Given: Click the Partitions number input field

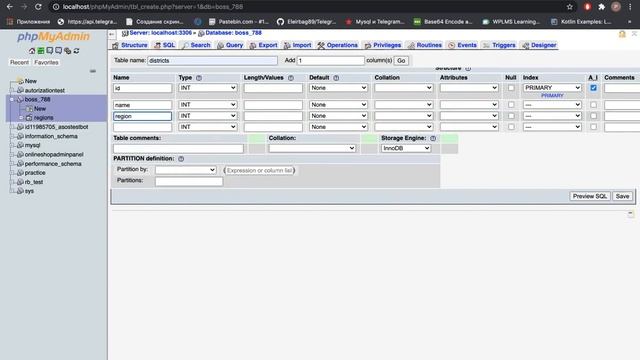Looking at the screenshot, I should (189, 181).
